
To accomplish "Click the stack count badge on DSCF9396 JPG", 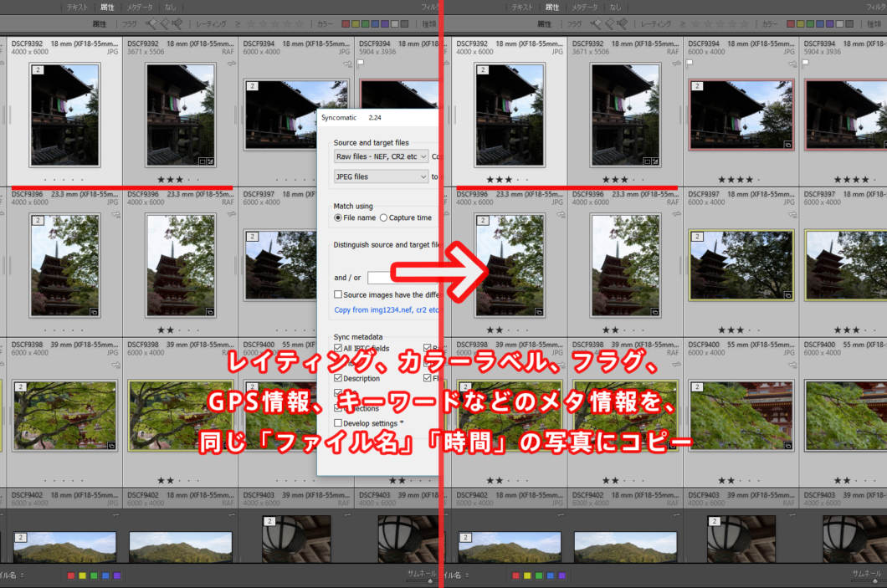I will tap(38, 221).
